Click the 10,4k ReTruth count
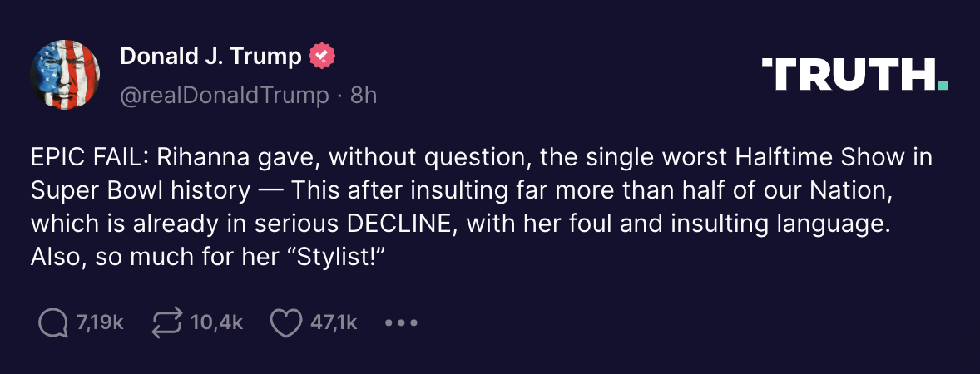Screen dimensions: 980x374 (216, 323)
